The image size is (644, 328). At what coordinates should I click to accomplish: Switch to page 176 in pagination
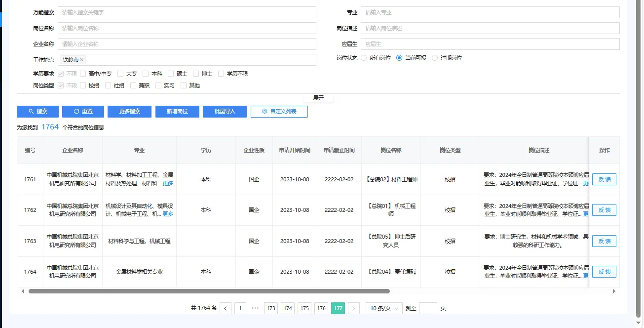click(x=321, y=308)
